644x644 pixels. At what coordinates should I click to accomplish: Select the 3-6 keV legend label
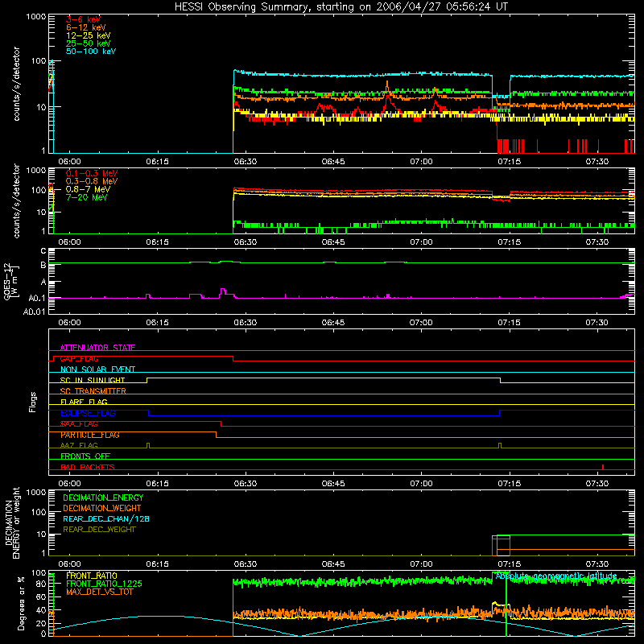click(x=83, y=19)
